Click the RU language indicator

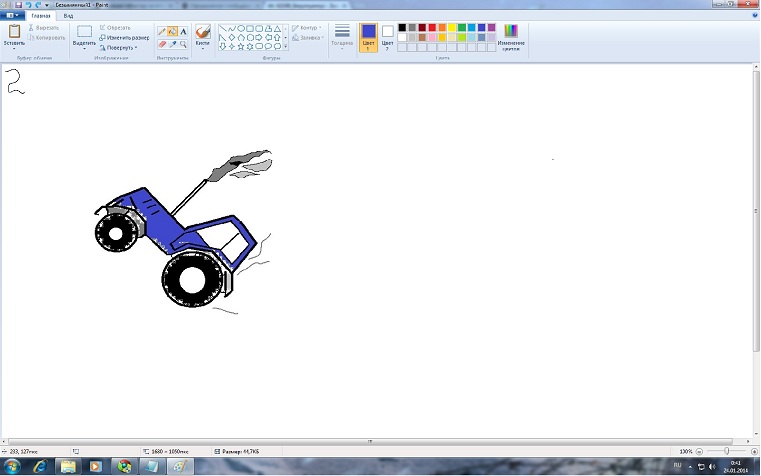pyautogui.click(x=678, y=465)
